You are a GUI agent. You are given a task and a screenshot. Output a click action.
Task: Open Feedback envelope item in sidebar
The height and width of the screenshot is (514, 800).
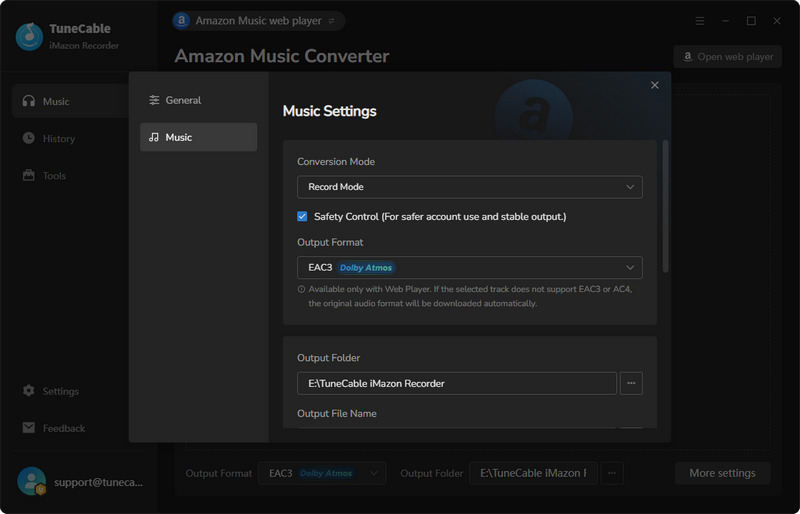click(x=54, y=428)
